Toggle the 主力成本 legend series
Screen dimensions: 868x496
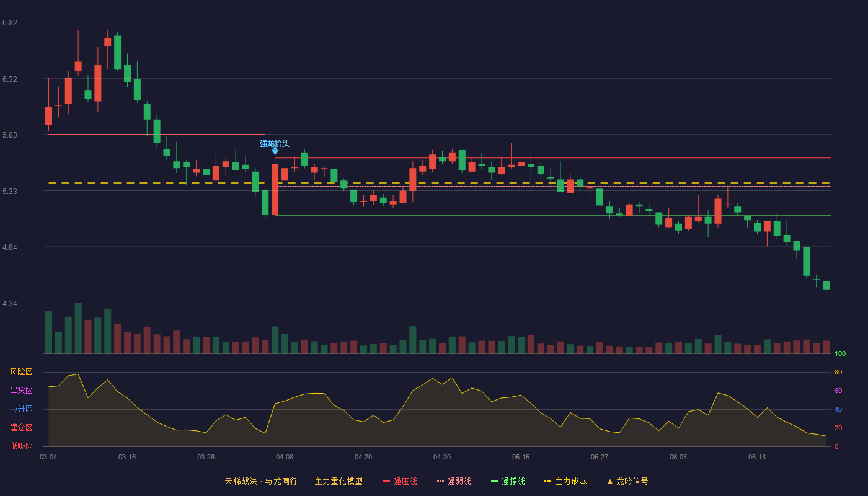pyautogui.click(x=565, y=481)
